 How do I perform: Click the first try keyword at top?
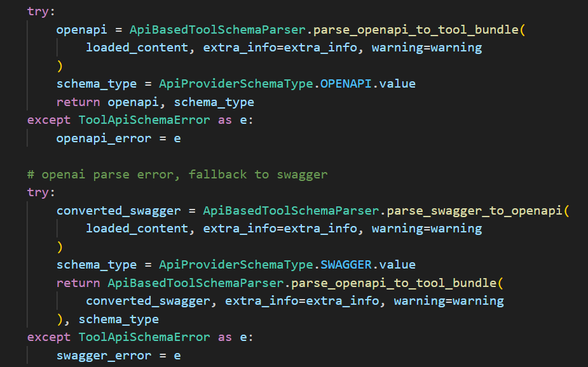(41, 11)
